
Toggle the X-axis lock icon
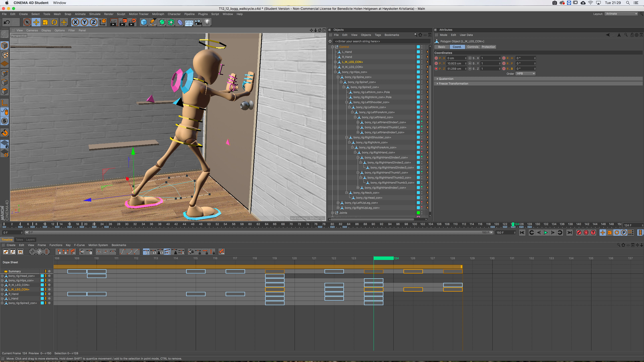[75, 22]
